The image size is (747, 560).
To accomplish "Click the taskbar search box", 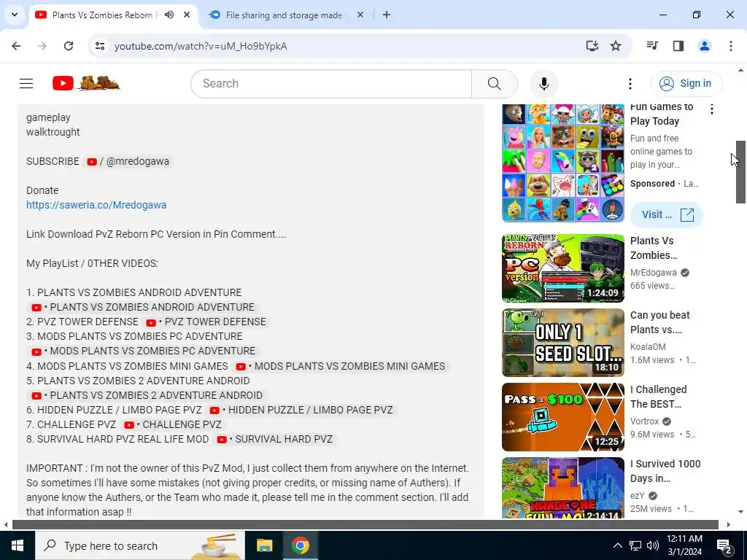I will coord(139,545).
